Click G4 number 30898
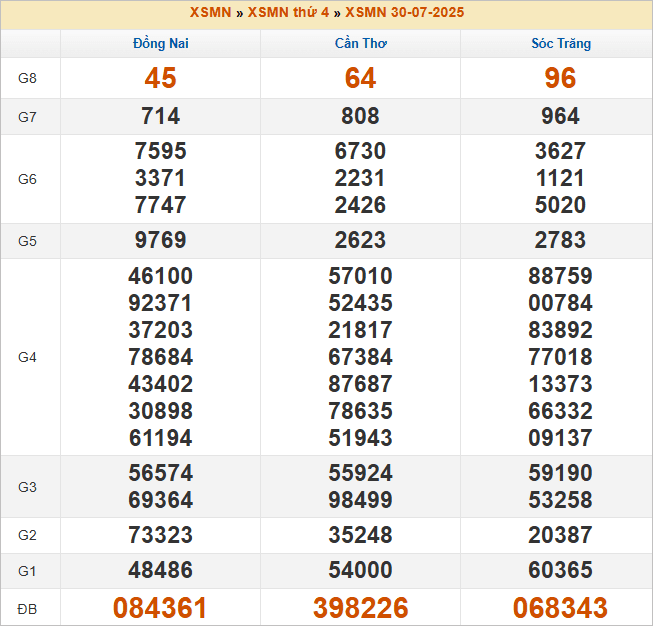This screenshot has width=653, height=626. 161,411
